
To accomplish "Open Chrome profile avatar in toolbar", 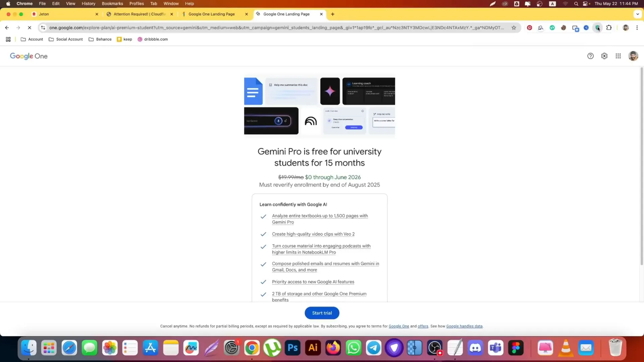I will click(625, 28).
